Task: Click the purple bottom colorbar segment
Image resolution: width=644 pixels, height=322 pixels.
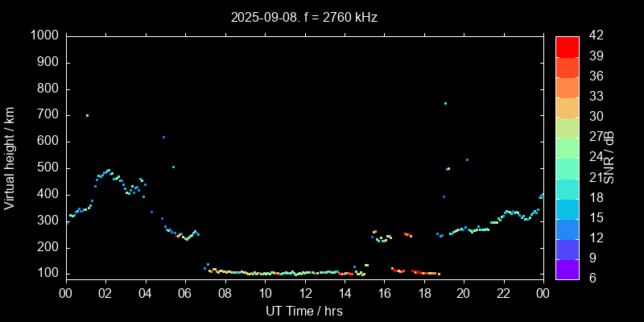Action: pos(567,270)
